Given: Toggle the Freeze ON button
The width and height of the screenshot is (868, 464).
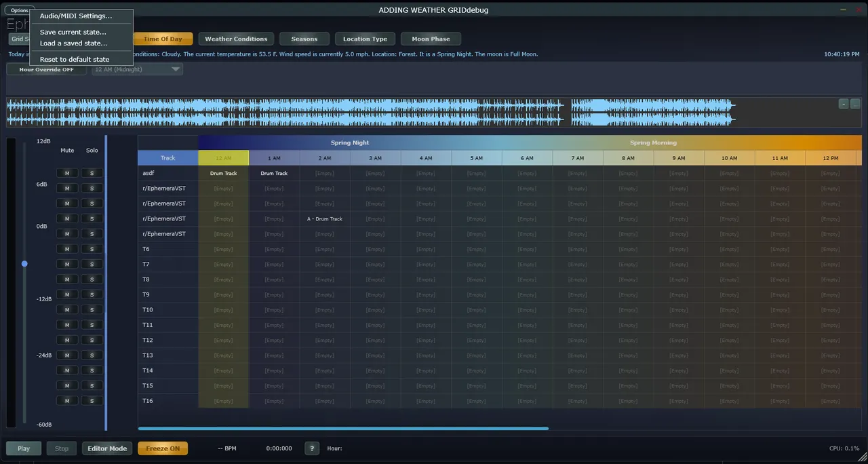Looking at the screenshot, I should tap(163, 448).
